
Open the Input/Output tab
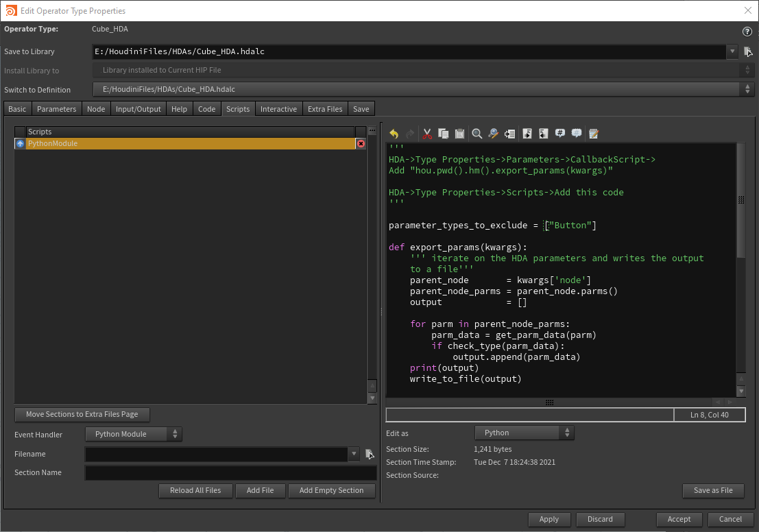tap(138, 109)
